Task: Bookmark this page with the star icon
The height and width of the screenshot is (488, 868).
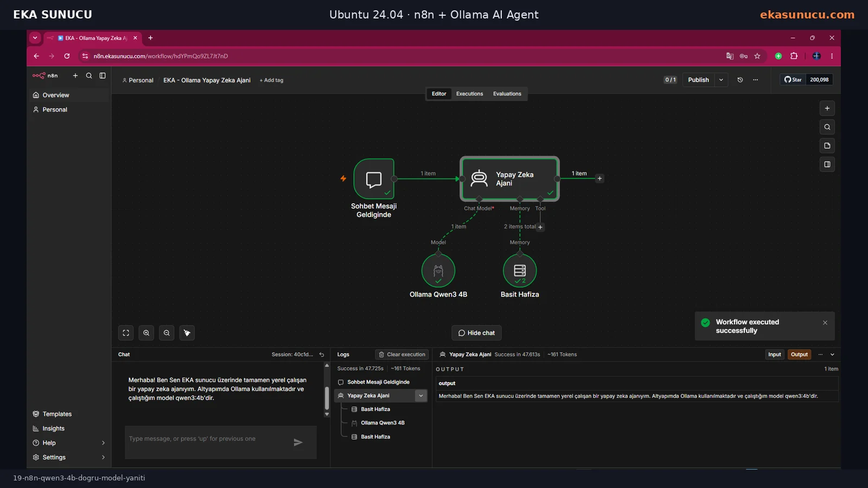Action: click(757, 56)
